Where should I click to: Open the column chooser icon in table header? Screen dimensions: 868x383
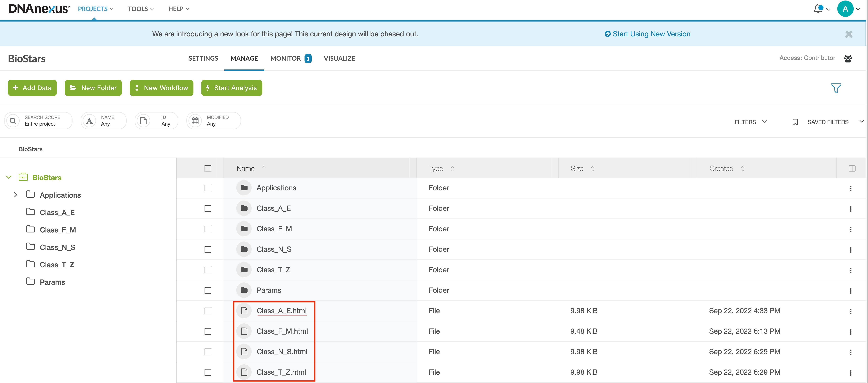tap(852, 169)
